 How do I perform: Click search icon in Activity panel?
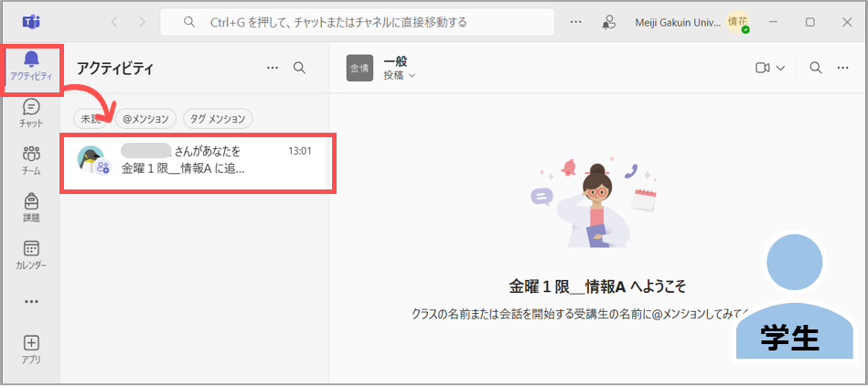(299, 68)
